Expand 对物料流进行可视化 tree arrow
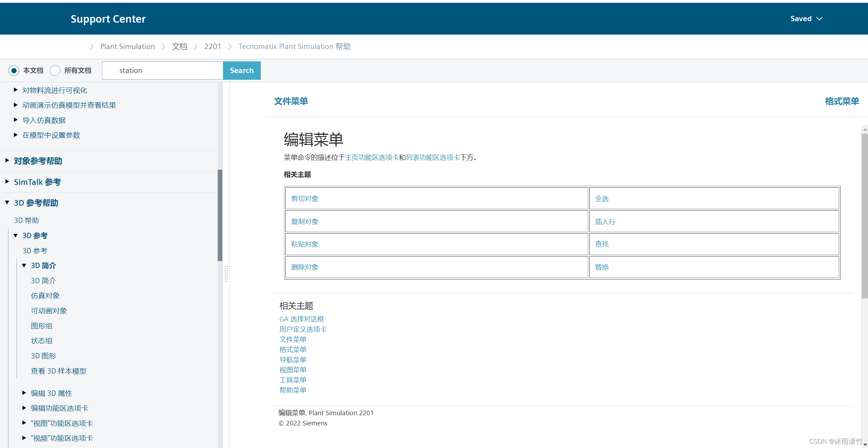868x448 pixels. (x=16, y=90)
